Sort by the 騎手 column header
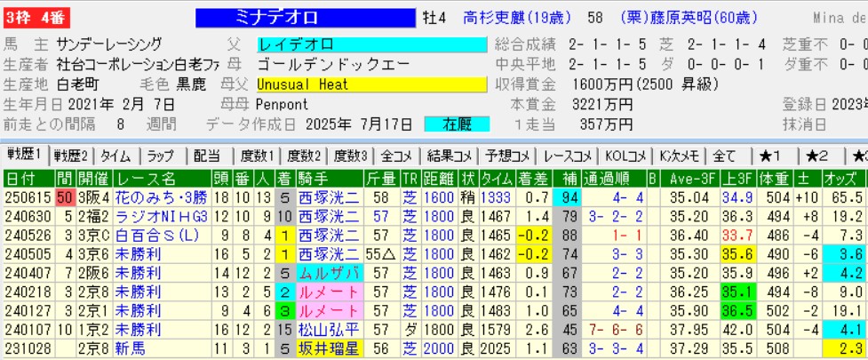The width and height of the screenshot is (868, 360). click(329, 178)
